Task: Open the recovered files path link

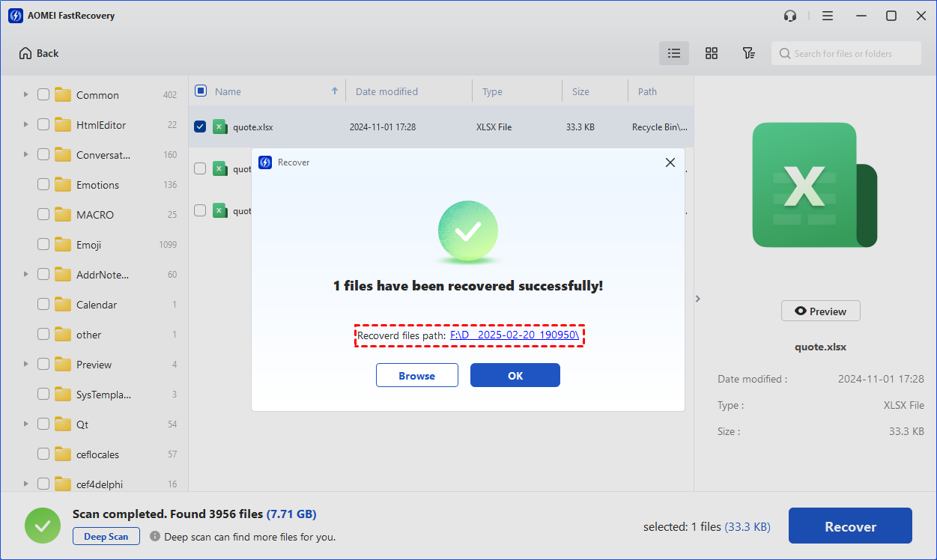Action: [x=515, y=335]
